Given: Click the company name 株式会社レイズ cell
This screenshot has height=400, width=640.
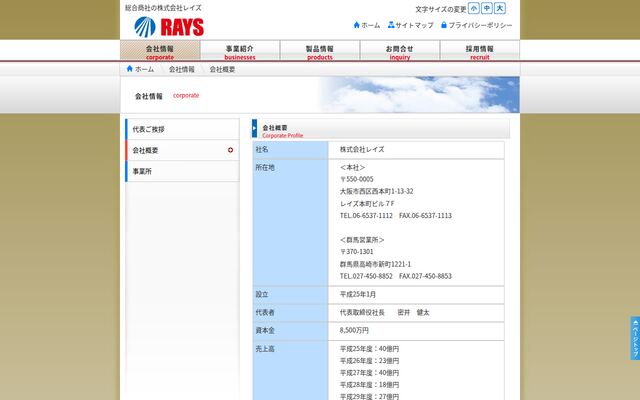Looking at the screenshot, I should click(x=416, y=150).
